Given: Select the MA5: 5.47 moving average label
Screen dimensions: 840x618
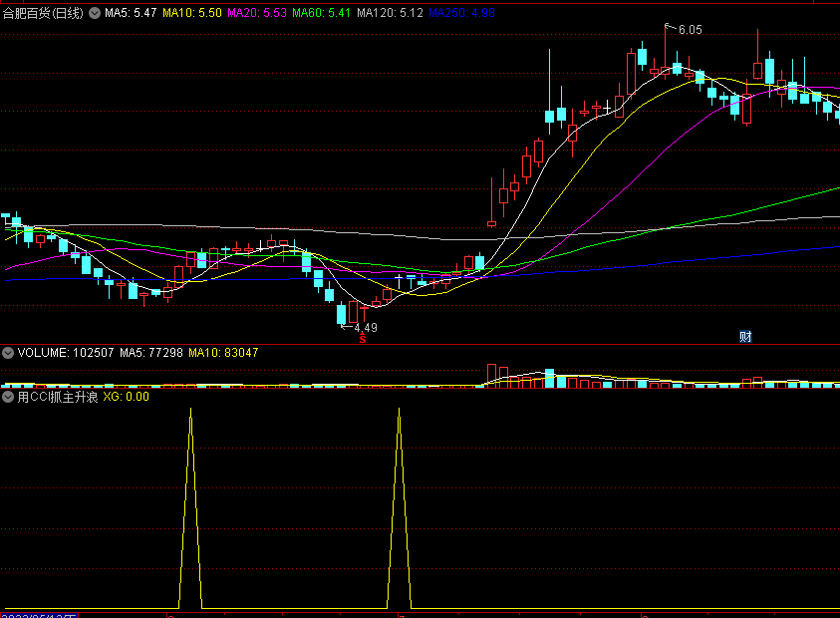Looking at the screenshot, I should point(131,13).
